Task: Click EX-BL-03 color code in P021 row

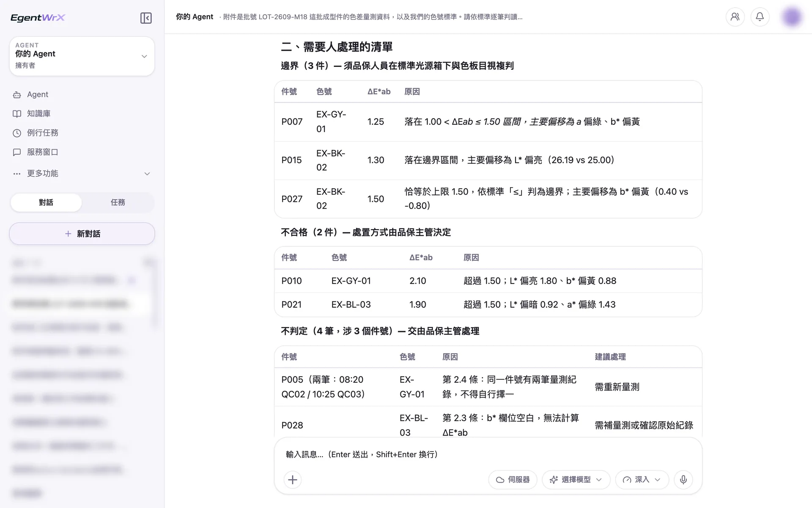Action: coord(351,305)
